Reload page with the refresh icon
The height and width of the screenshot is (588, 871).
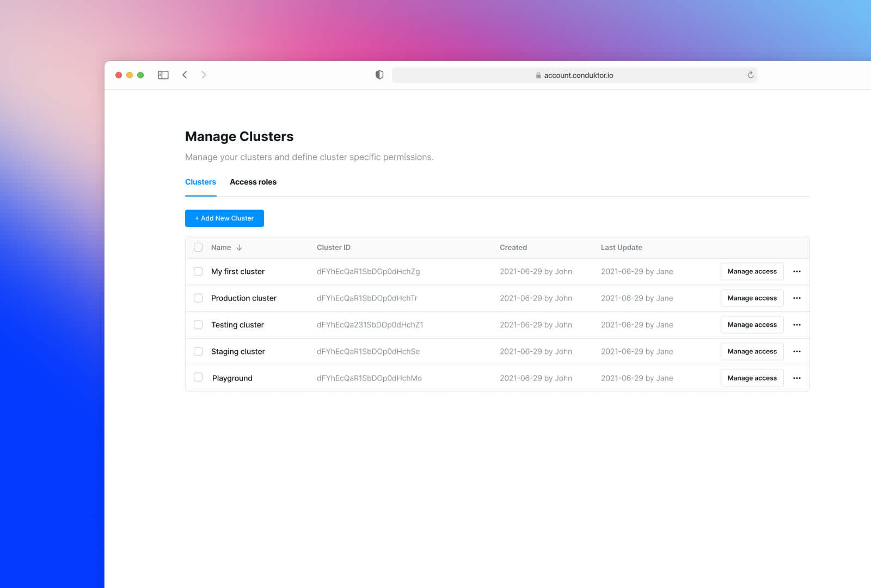pos(751,75)
